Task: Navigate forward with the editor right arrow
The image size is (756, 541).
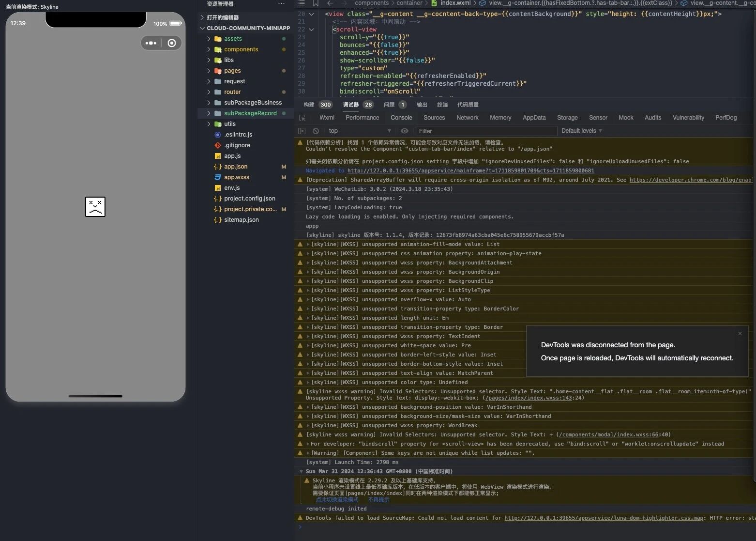Action: (x=344, y=3)
